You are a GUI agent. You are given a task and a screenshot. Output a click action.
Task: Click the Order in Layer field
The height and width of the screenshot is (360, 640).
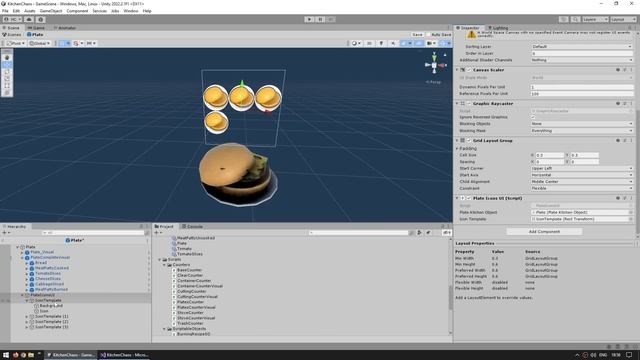[582, 53]
